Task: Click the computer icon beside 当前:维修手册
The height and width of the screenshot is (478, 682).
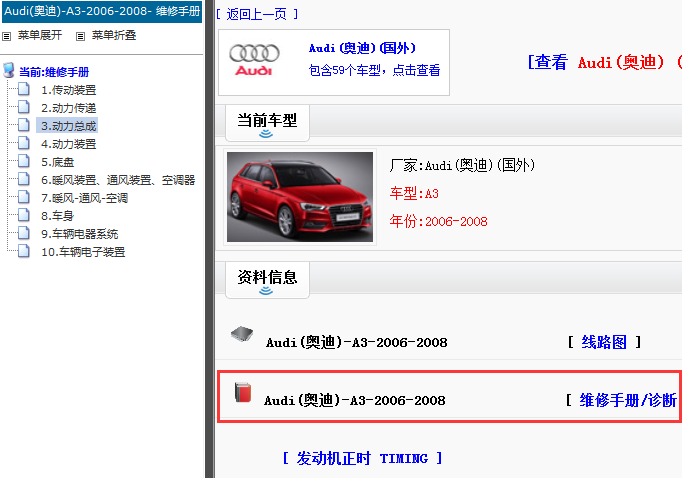Action: tap(9, 70)
